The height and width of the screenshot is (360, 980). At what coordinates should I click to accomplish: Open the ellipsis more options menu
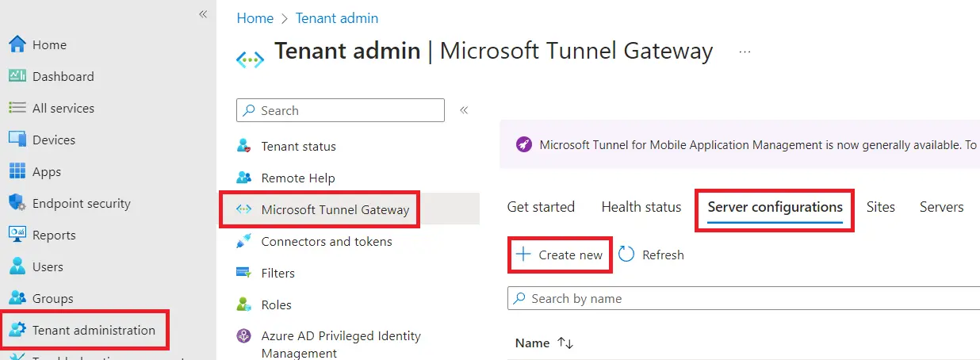(x=745, y=52)
